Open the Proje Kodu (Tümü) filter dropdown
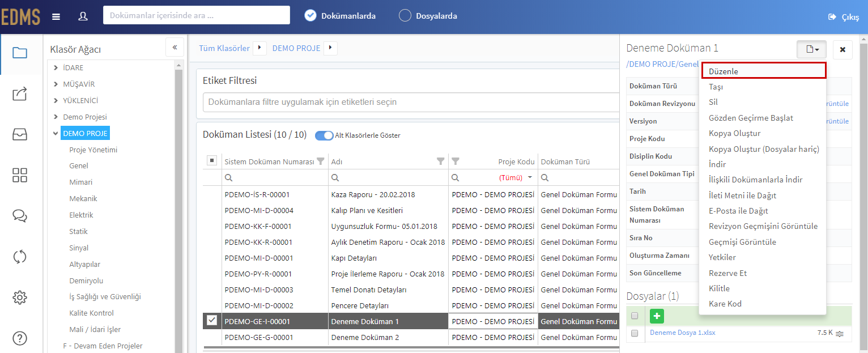The height and width of the screenshot is (353, 868). tap(530, 177)
